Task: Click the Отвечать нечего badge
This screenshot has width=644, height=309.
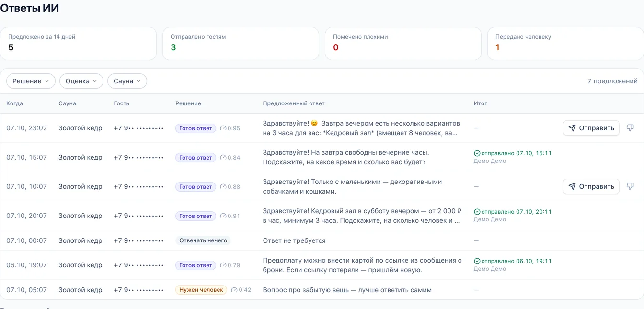Action: pos(203,240)
